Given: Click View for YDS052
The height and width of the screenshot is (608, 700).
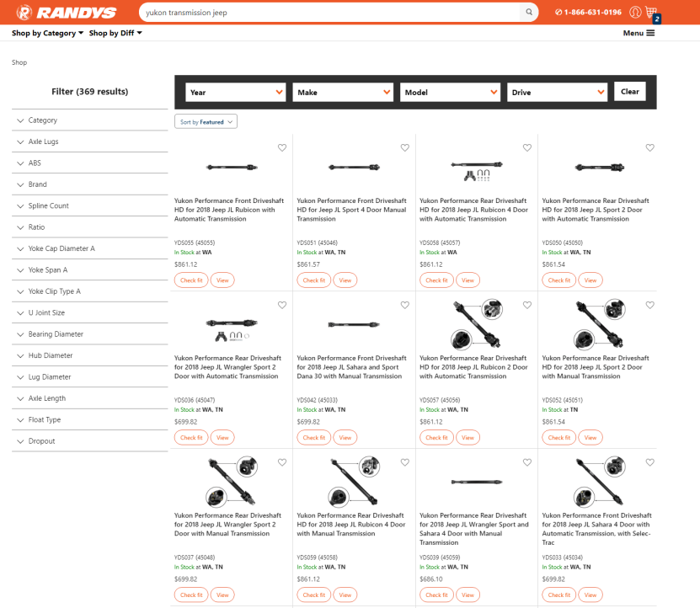Looking at the screenshot, I should (x=590, y=438).
